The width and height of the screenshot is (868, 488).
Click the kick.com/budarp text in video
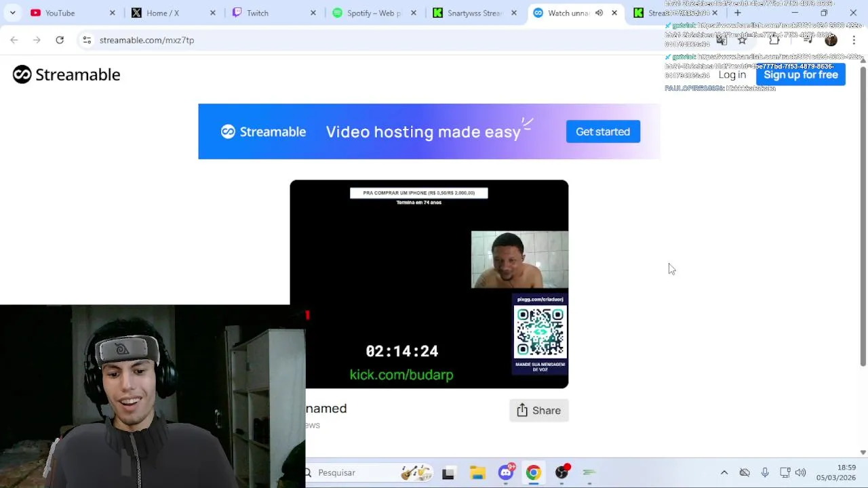pyautogui.click(x=401, y=374)
